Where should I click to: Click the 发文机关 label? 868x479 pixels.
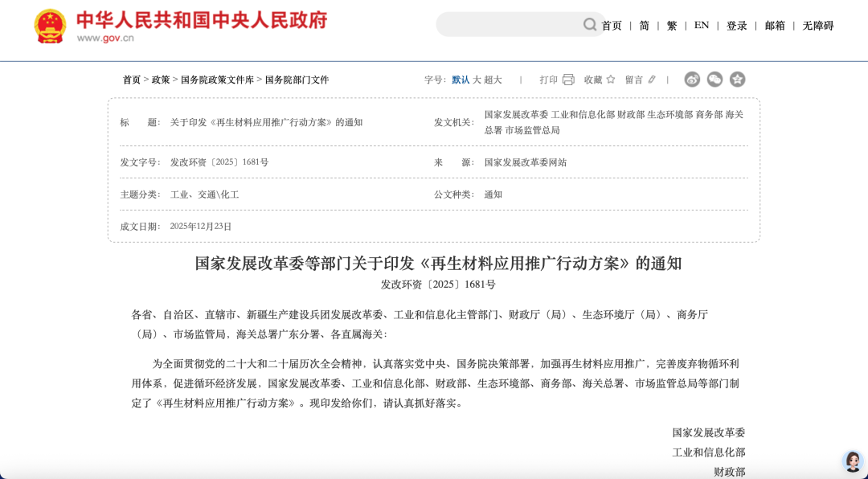pyautogui.click(x=452, y=122)
